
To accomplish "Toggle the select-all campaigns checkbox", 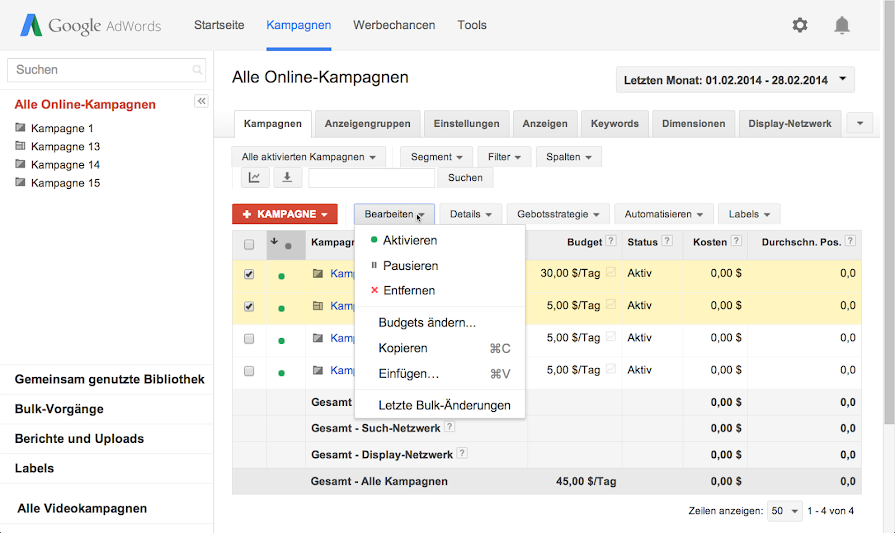I will (249, 244).
